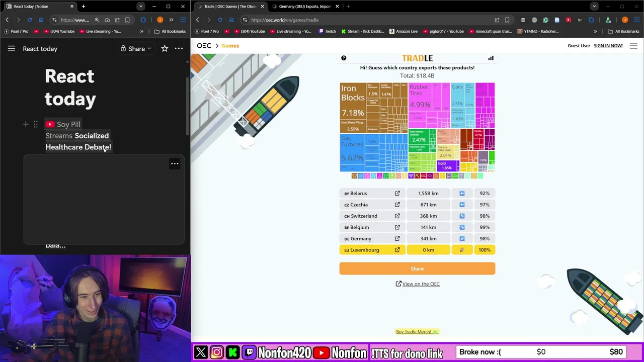The height and width of the screenshot is (362, 644).
Task: Open the Stream - Kick Dashboard bookmark
Action: 363,31
